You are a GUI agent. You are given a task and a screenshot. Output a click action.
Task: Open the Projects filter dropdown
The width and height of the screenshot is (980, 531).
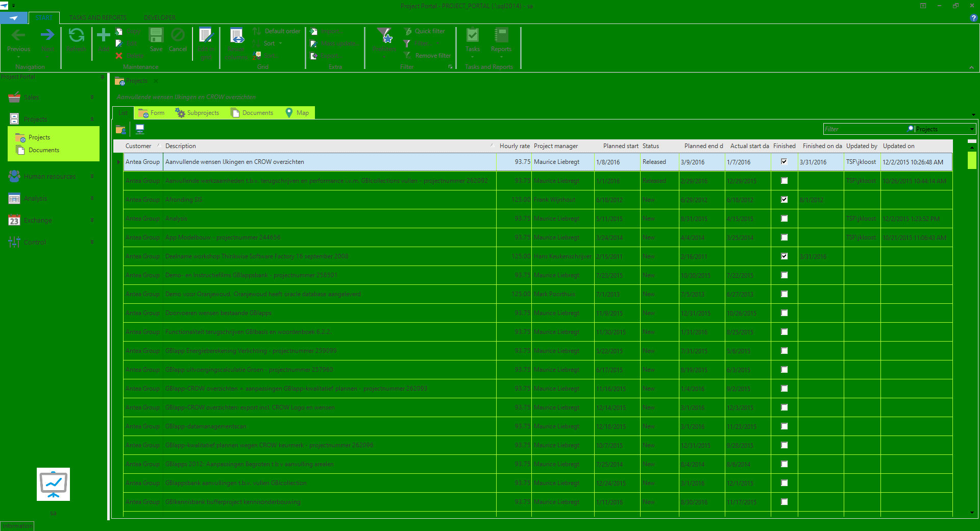pos(971,129)
